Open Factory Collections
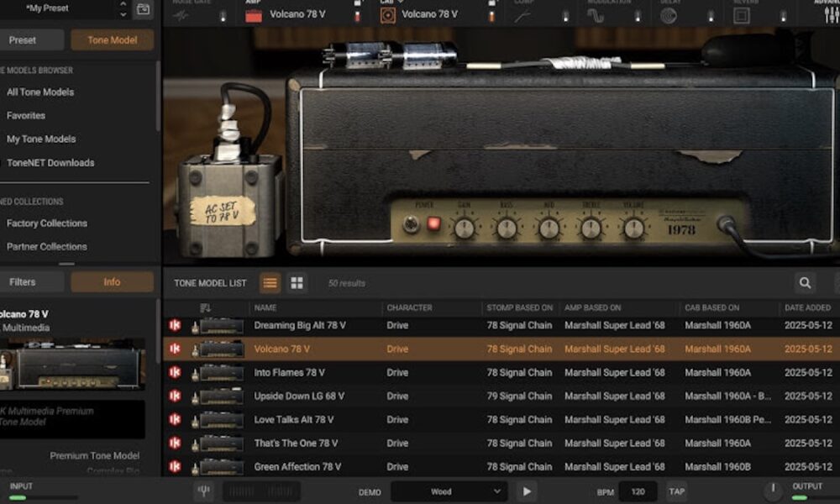 click(x=46, y=223)
